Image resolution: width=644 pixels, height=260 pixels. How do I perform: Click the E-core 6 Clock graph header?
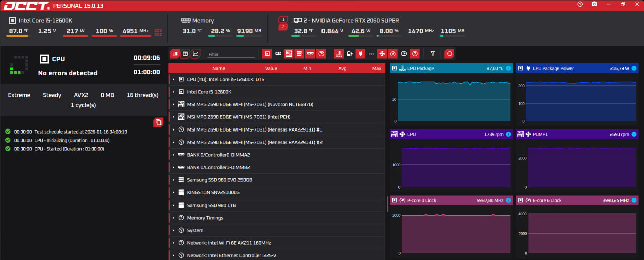[x=577, y=200]
